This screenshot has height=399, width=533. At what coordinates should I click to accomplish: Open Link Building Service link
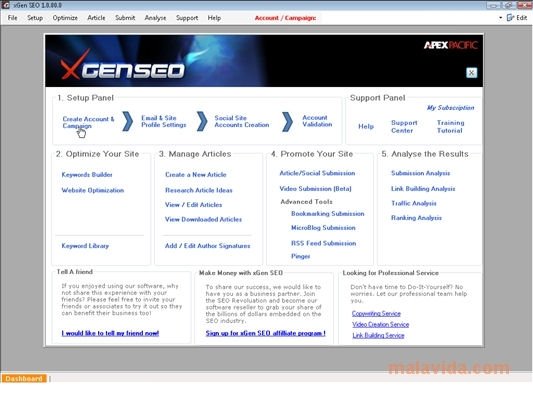(x=378, y=335)
